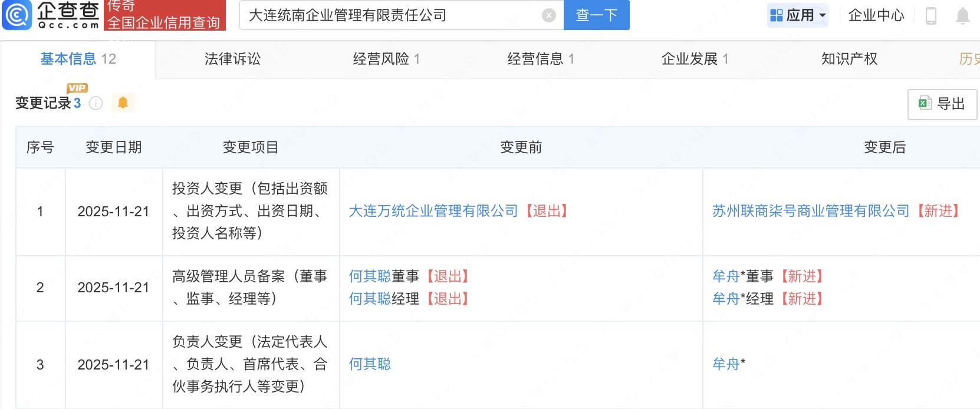980x409 pixels.
Task: Open 大连万统企业管理有限公司 link
Action: (x=433, y=211)
